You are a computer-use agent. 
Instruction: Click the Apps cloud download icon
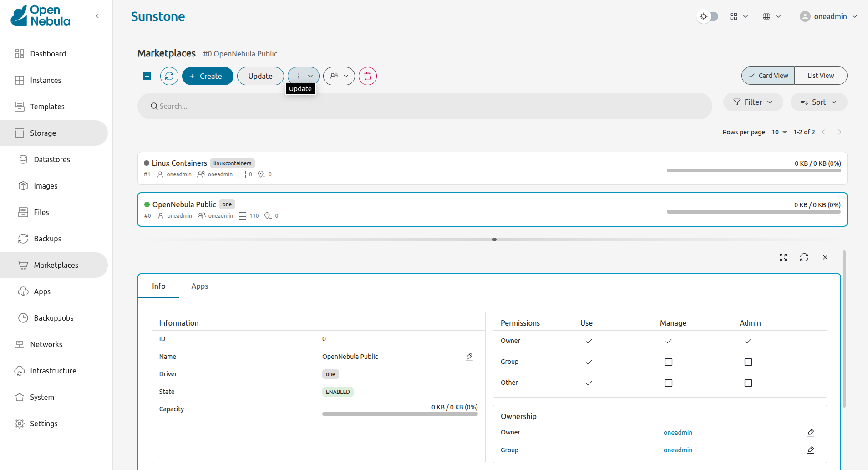pos(23,291)
